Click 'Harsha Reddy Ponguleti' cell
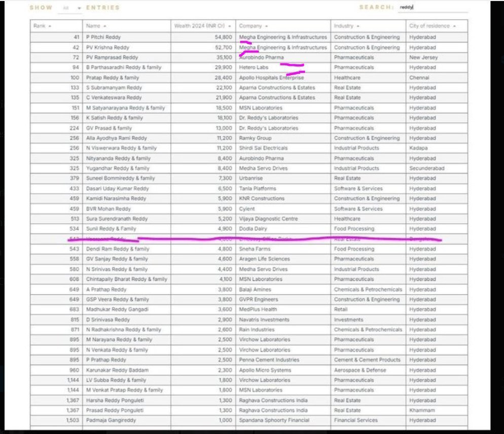The height and width of the screenshot is (434, 504). coord(126,401)
